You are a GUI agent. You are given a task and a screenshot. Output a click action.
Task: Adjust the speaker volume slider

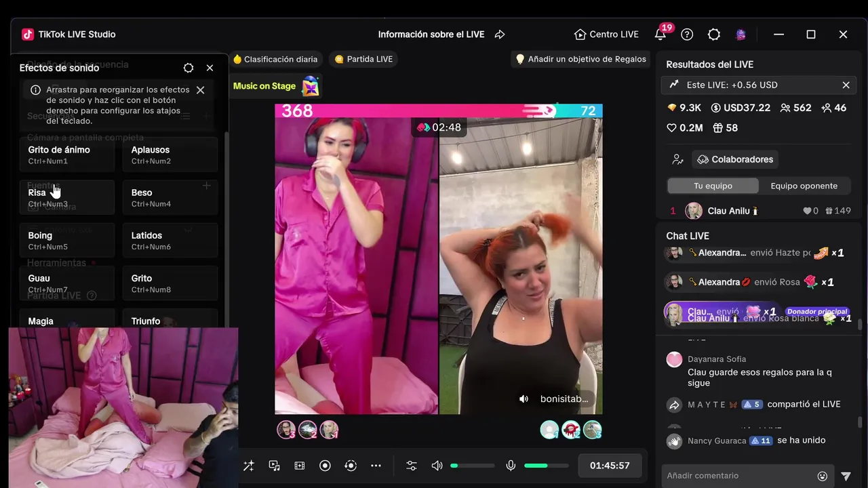[x=473, y=466]
